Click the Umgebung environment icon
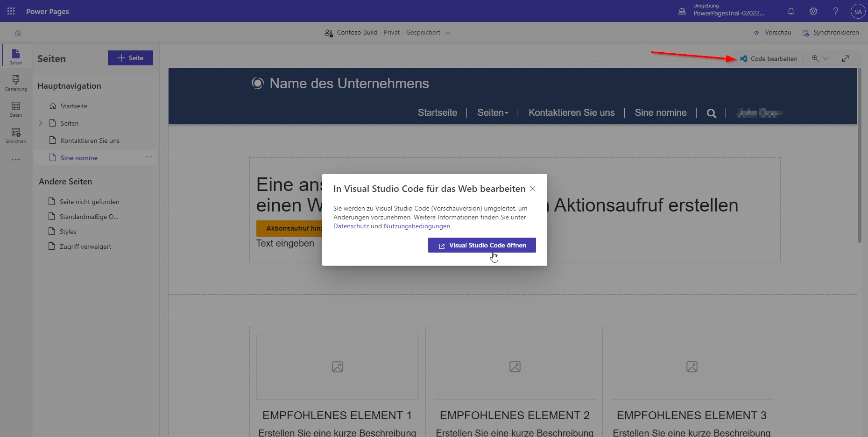 click(682, 11)
